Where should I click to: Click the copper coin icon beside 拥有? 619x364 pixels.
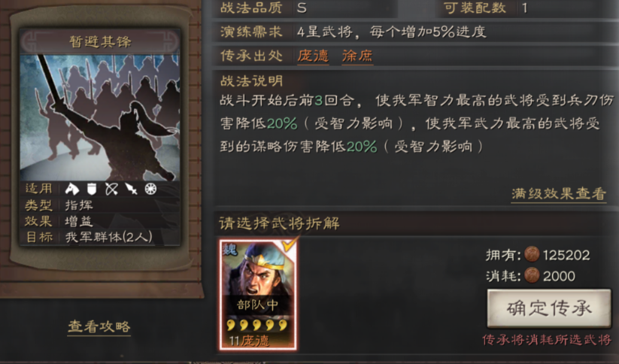(x=532, y=255)
